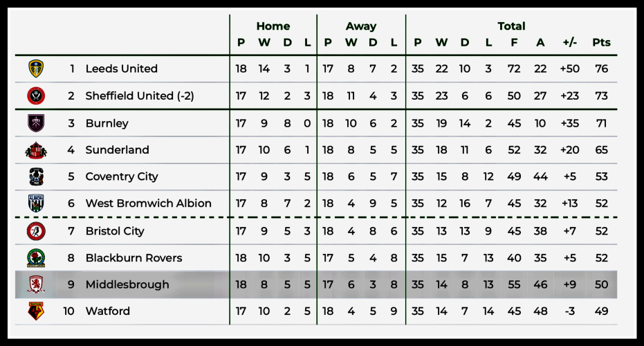Screen dimensions: 644x346
Task: Click the Home section header
Action: pos(273,26)
